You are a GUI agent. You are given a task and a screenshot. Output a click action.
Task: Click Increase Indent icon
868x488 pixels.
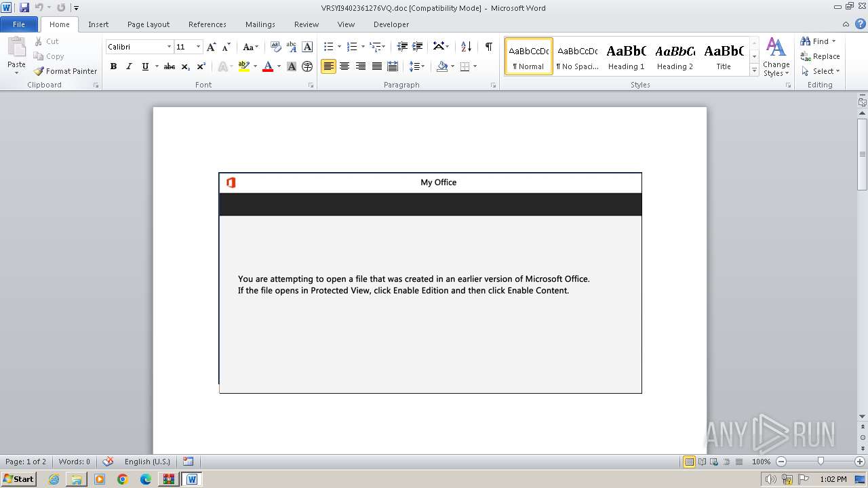click(418, 47)
